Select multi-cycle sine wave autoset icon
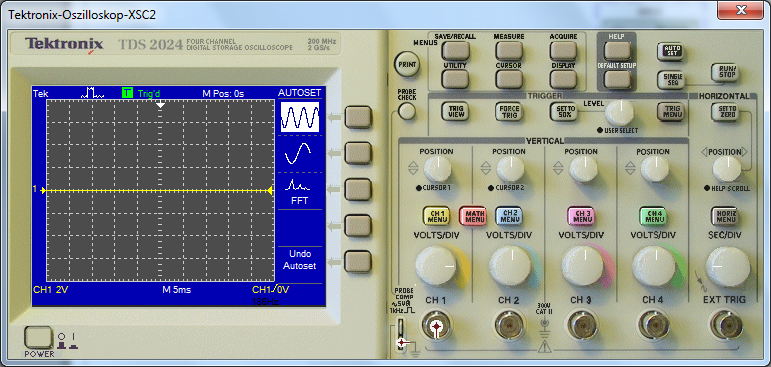This screenshot has width=771, height=367. [300, 117]
